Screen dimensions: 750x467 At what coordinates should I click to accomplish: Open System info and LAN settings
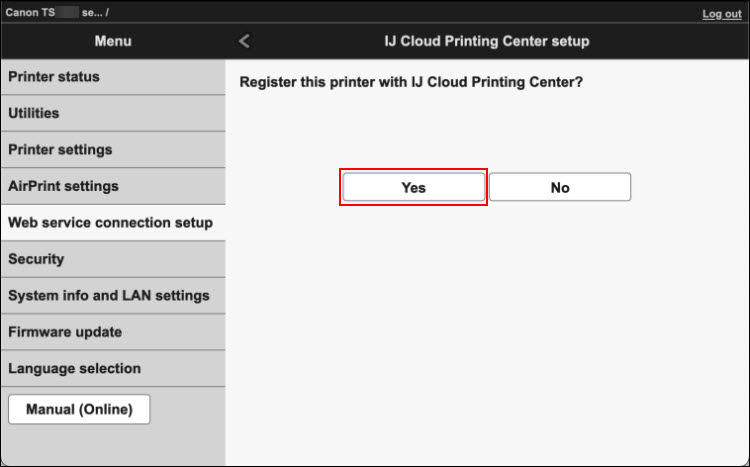[112, 296]
